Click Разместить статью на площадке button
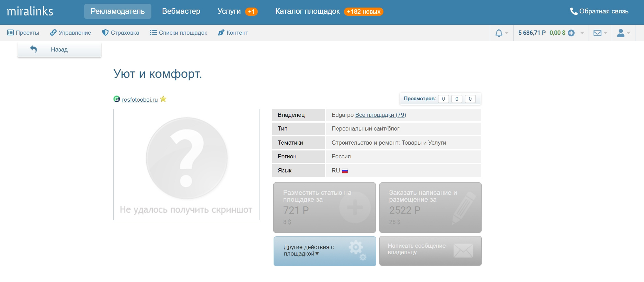 click(324, 207)
